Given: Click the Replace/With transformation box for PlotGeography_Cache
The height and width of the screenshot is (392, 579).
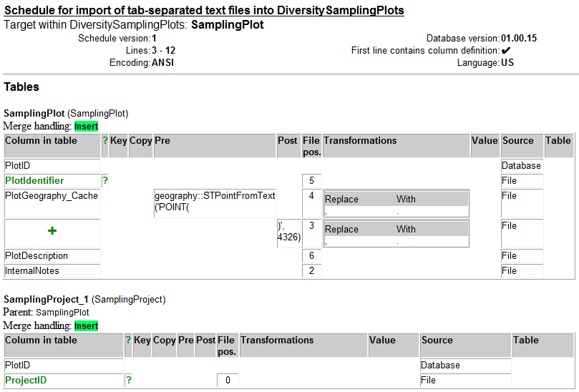Looking at the screenshot, I should pos(396,202).
